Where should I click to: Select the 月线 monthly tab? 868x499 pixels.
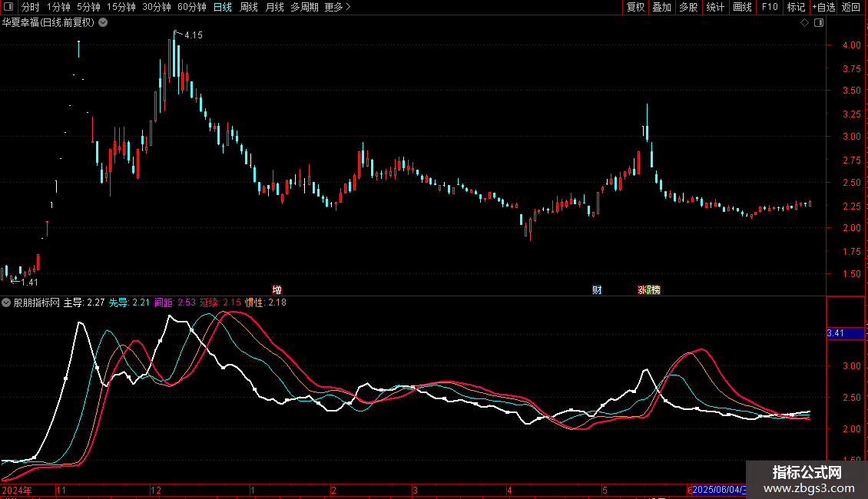click(274, 7)
